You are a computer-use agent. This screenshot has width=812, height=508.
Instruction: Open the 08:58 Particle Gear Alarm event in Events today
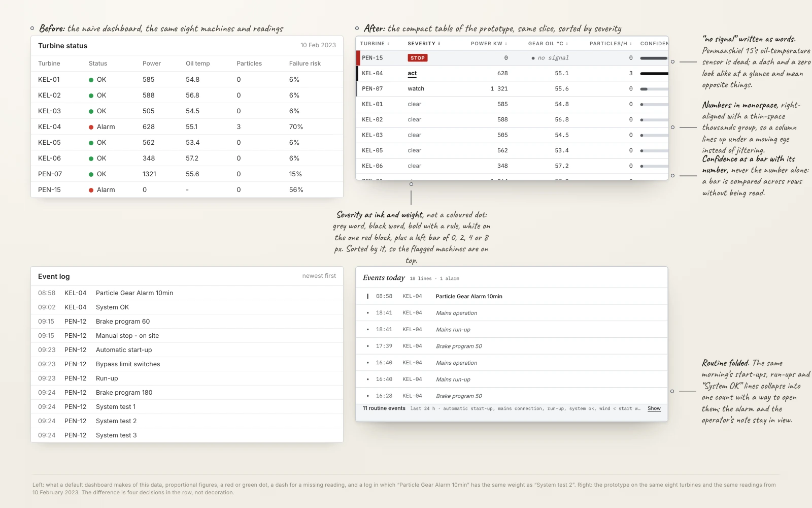pos(512,296)
